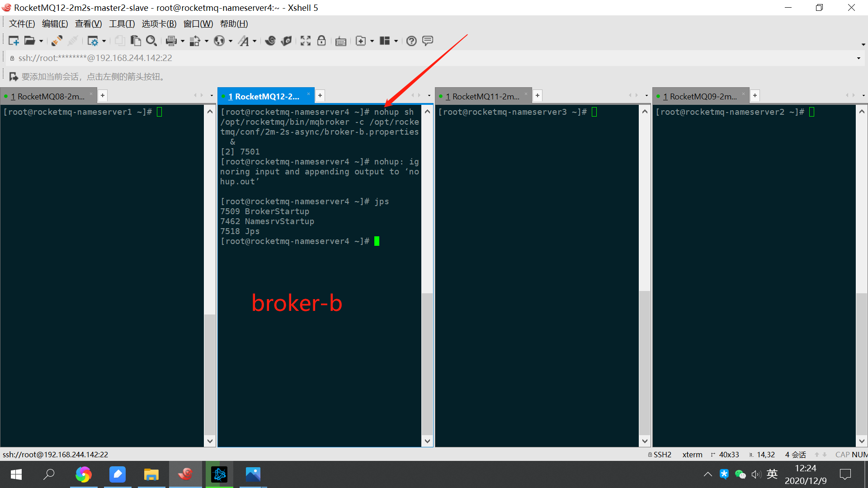Open session Properties gear icon
This screenshot has width=868, height=488.
coord(93,41)
